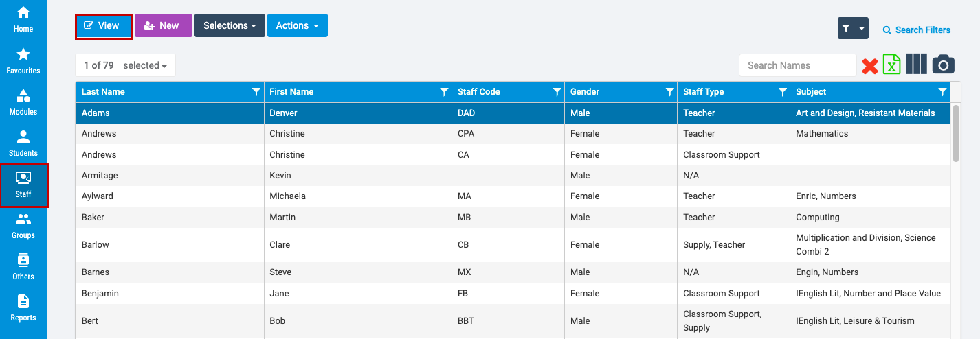
Task: Filter the Staff Code column
Action: point(557,92)
